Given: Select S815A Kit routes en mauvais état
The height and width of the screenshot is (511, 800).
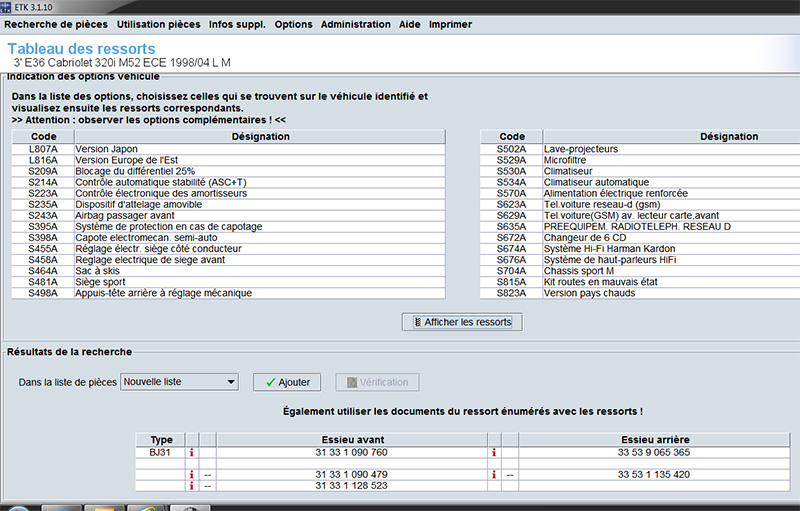Looking at the screenshot, I should [x=640, y=282].
